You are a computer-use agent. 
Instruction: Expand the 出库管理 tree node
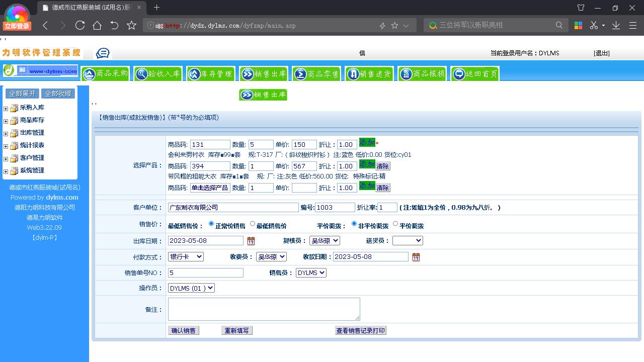pos(5,133)
